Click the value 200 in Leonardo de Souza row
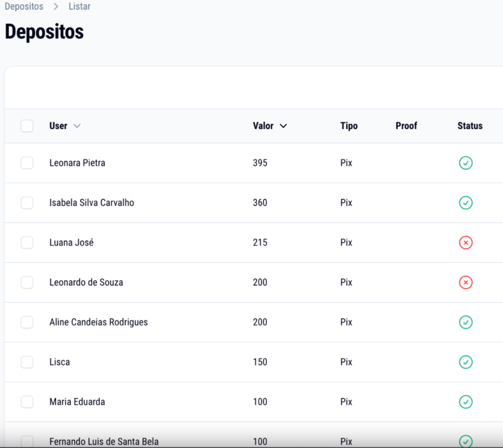Viewport: 503px width, 448px height. 260,282
